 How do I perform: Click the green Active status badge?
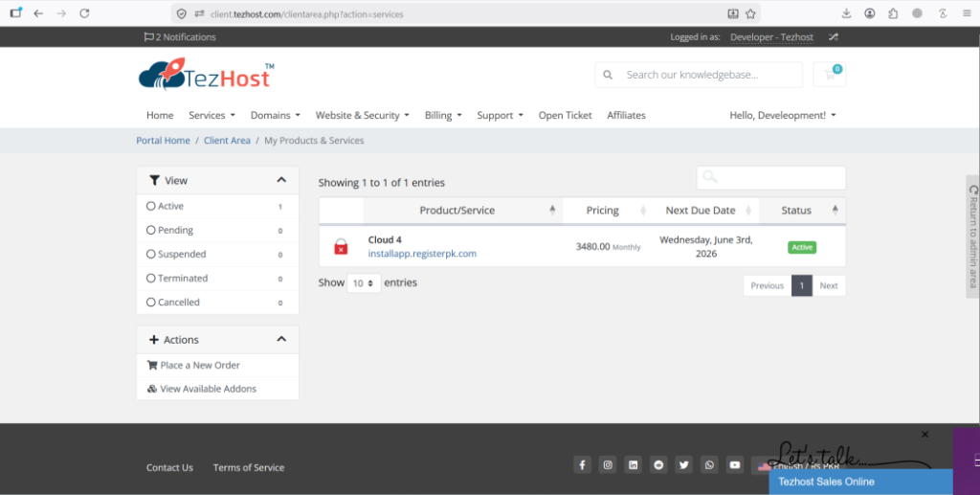[802, 247]
